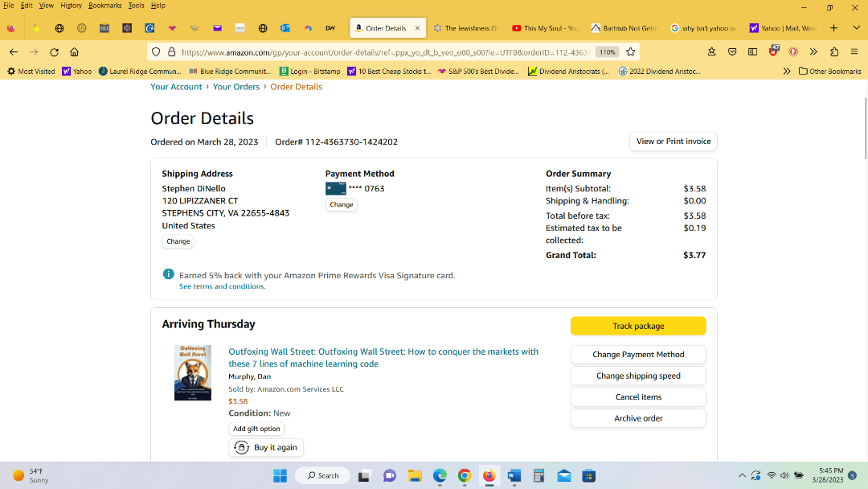This screenshot has height=489, width=868.
Task: Click Buy it again button
Action: tap(266, 447)
